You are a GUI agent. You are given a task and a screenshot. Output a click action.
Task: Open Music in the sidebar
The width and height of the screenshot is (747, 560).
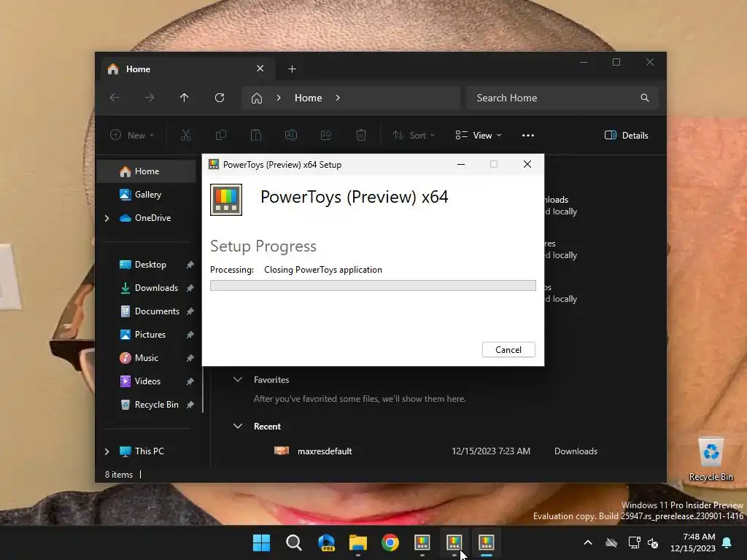pyautogui.click(x=146, y=357)
